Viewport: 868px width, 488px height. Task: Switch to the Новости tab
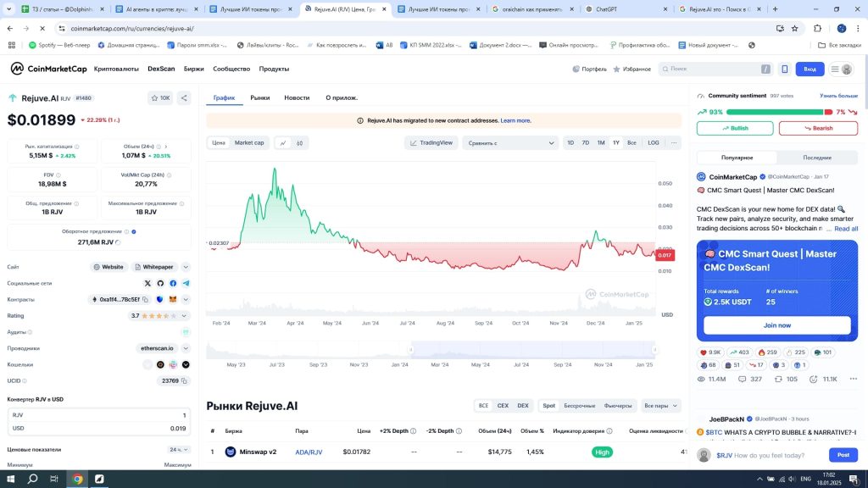pos(297,98)
